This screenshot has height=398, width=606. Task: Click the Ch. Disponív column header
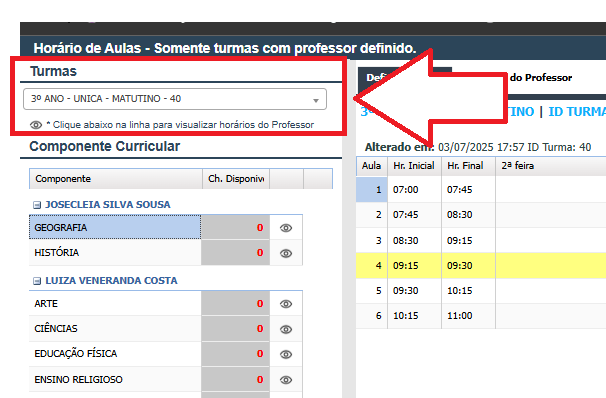[236, 179]
